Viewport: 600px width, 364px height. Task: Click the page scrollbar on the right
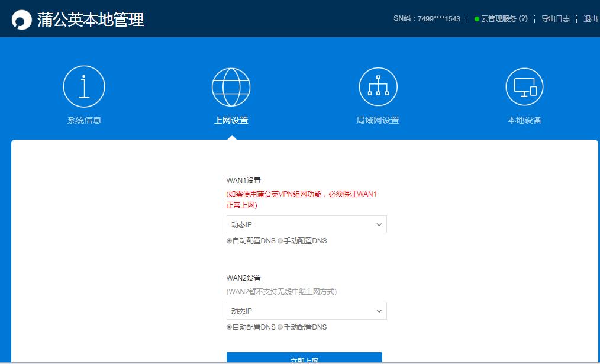596,178
